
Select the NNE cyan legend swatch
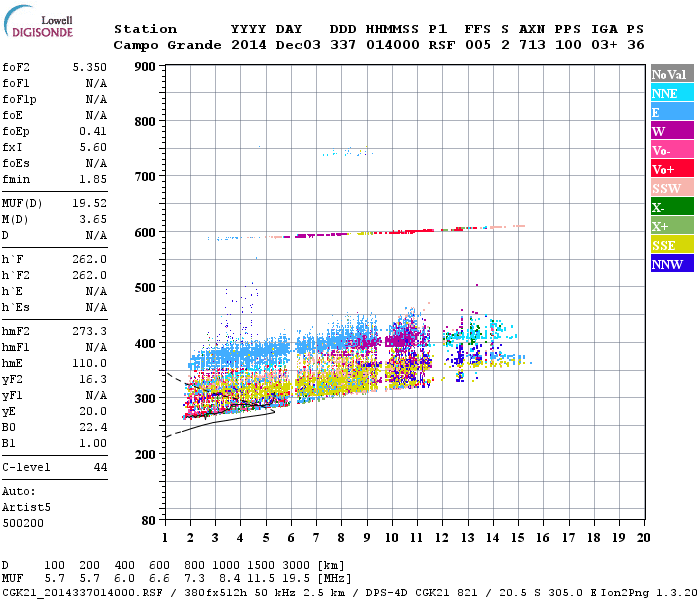pyautogui.click(x=672, y=93)
